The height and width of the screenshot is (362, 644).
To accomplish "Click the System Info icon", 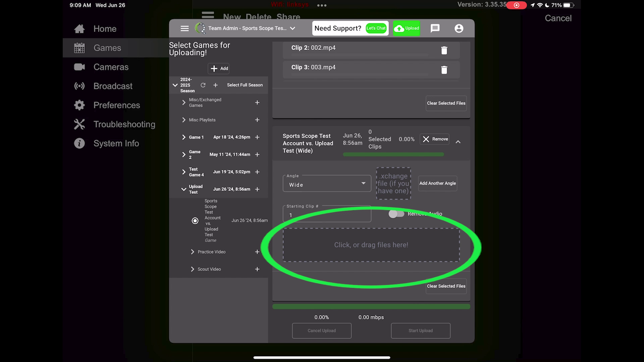I will [79, 143].
